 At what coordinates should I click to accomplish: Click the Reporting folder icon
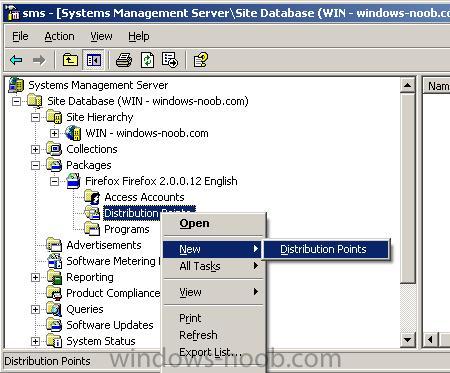pos(54,277)
